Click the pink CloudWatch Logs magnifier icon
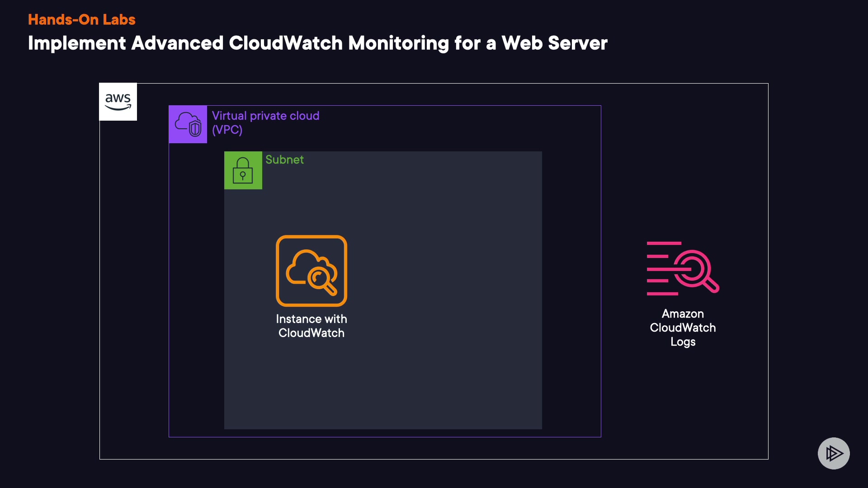Screen dimensions: 868x488 682,268
